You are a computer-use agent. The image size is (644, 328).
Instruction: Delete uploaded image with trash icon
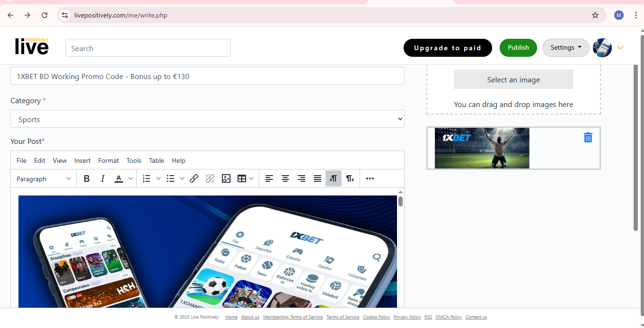(588, 137)
